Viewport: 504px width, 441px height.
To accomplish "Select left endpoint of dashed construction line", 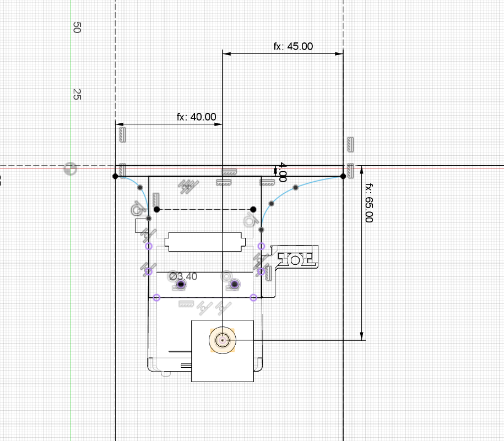I will [157, 209].
